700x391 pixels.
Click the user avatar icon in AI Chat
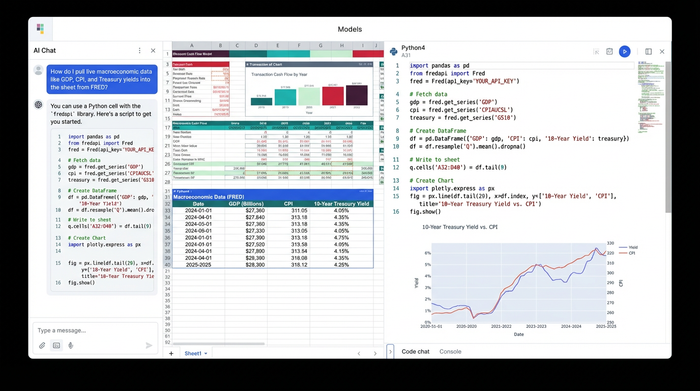38,70
